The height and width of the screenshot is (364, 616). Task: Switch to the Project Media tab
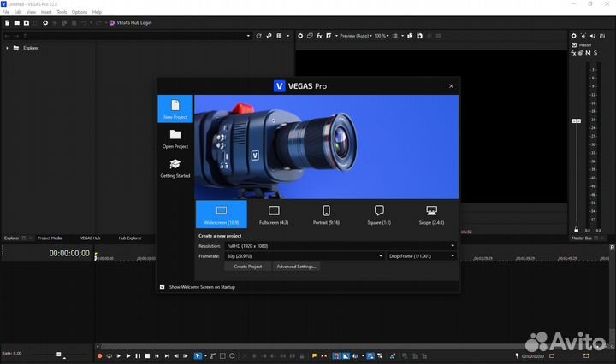pos(50,238)
